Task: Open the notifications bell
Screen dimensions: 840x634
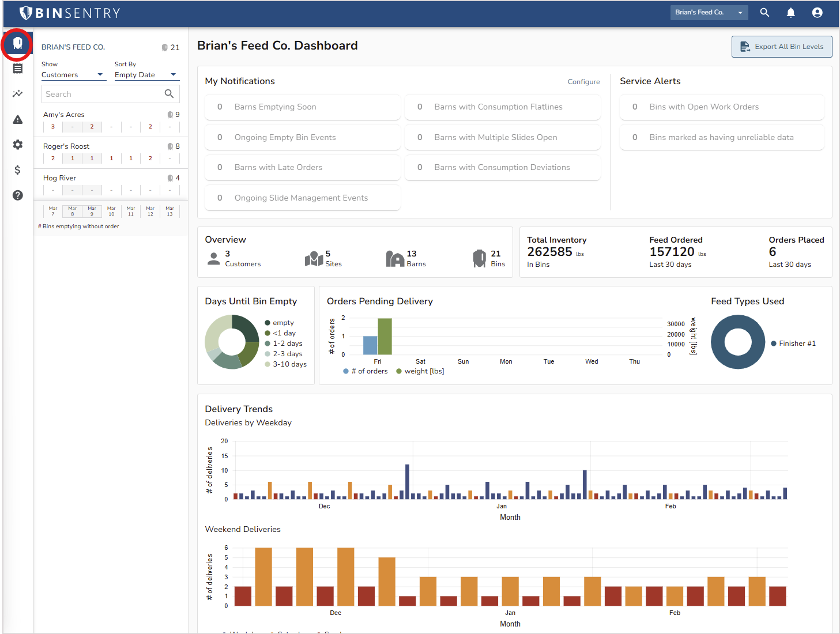Action: click(x=790, y=12)
